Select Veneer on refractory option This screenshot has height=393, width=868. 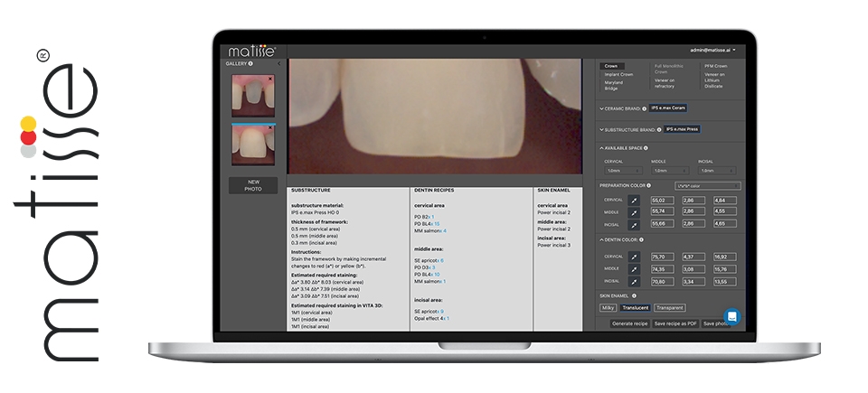click(x=665, y=83)
